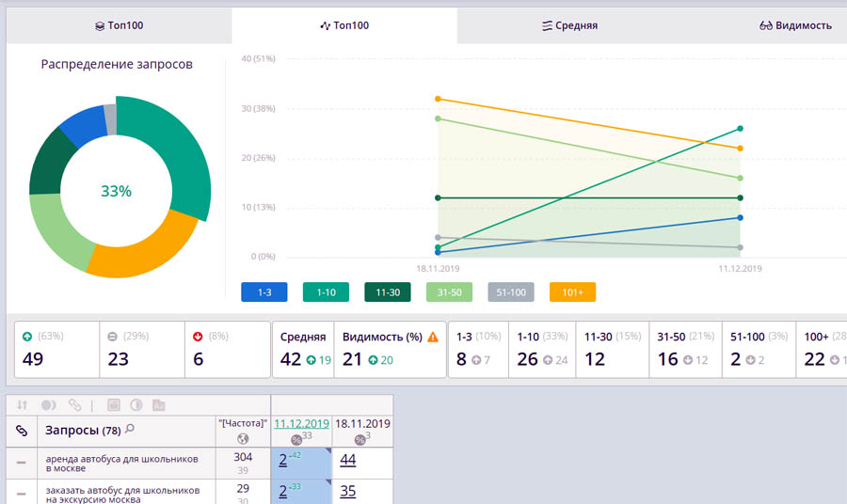Open the 11.12.2019 date column link
The width and height of the screenshot is (847, 504).
click(302, 423)
